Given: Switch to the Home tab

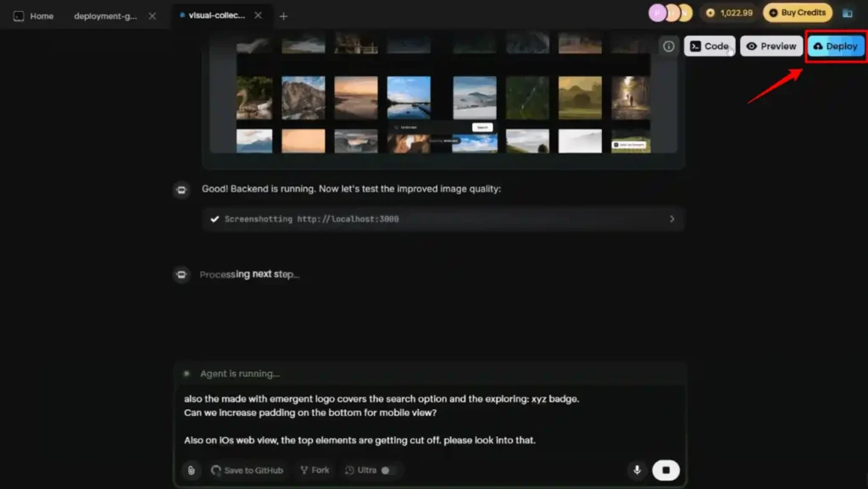Looking at the screenshot, I should 32,15.
